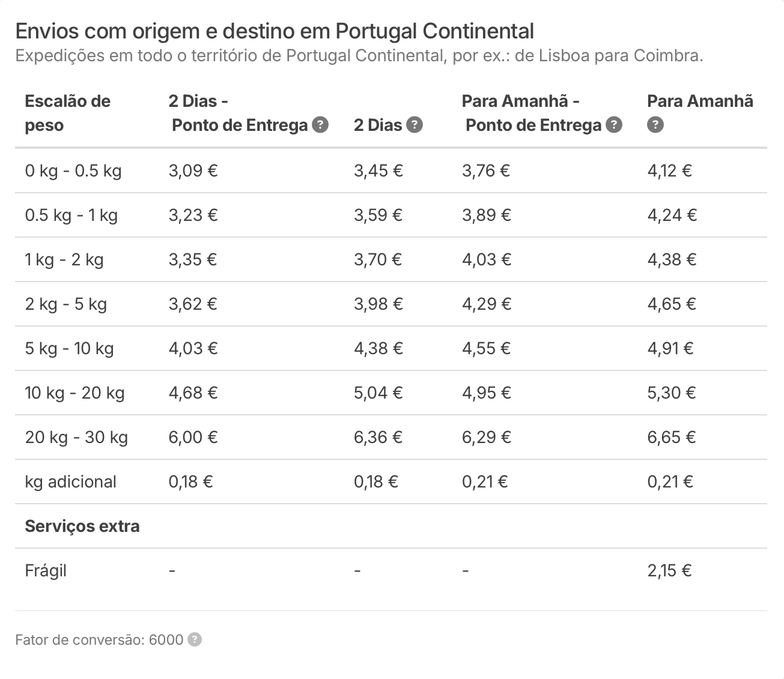Image resolution: width=784 pixels, height=679 pixels.
Task: Click help icon after "Para Amanhã - Ponto de Entrega"
Action: (x=614, y=125)
